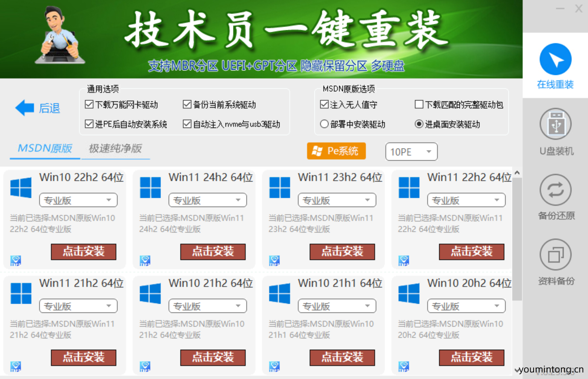
Task: Open edition dropdown for Win11 23h2
Action: tap(337, 200)
